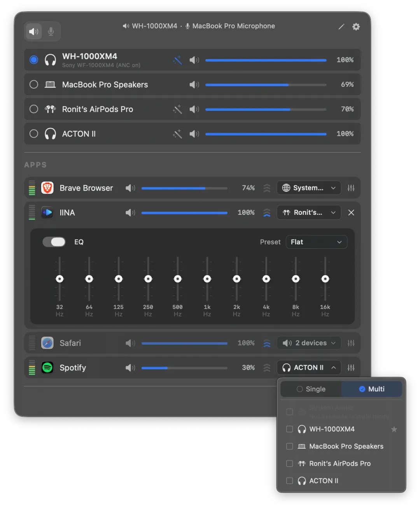The height and width of the screenshot is (509, 420).
Task: Mute ACTON II device speaker icon
Action: [x=194, y=134]
